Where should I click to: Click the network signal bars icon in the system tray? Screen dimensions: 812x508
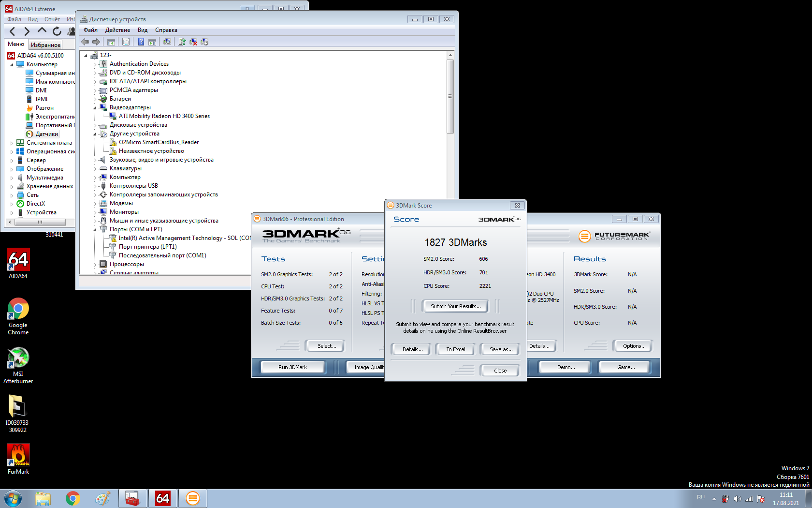pos(749,499)
